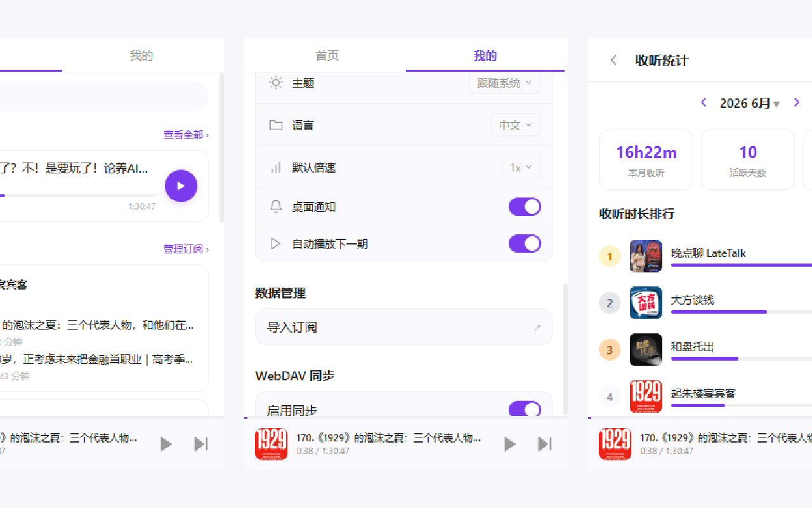Disable 桌面通知 toggle

pyautogui.click(x=525, y=206)
